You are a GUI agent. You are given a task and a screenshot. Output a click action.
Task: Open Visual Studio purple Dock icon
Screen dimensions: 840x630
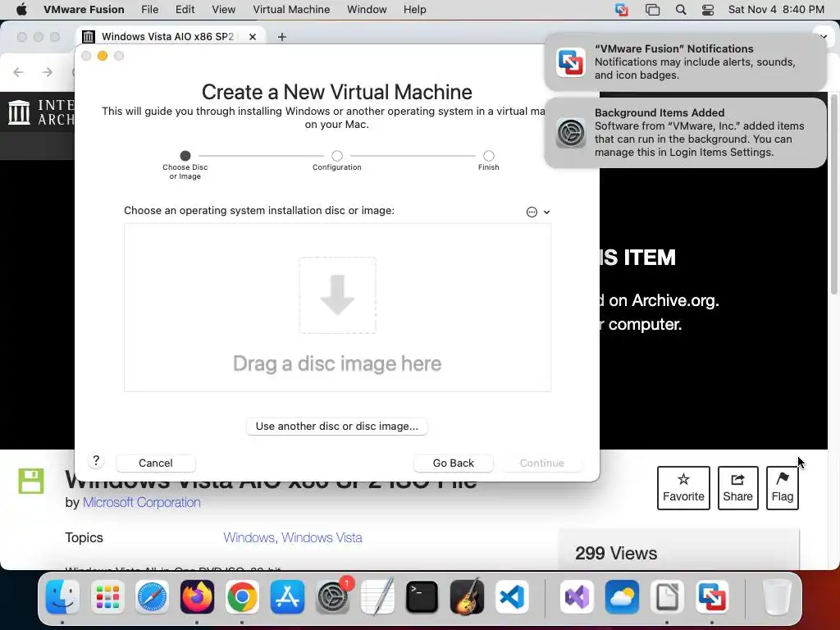577,597
